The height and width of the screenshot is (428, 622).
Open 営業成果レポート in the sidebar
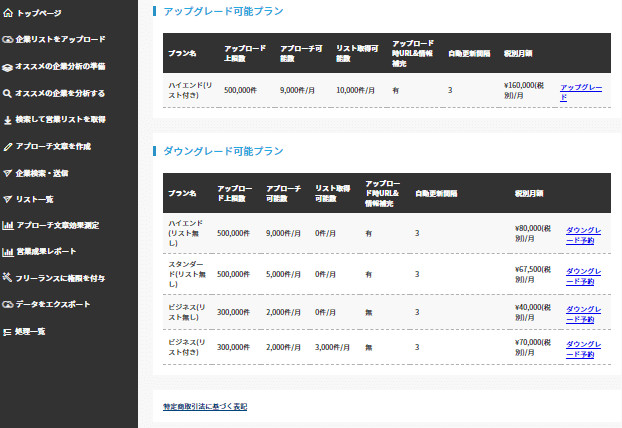(46, 251)
